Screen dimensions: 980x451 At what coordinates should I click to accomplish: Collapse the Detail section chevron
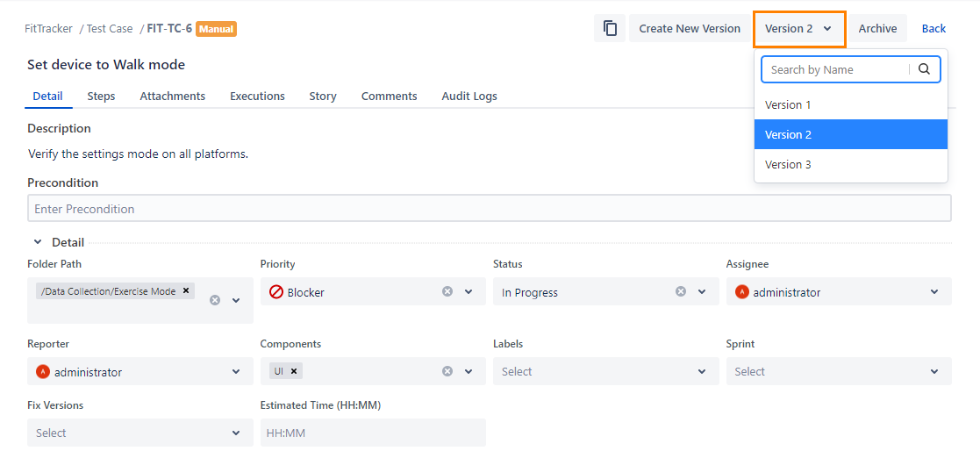click(x=38, y=242)
